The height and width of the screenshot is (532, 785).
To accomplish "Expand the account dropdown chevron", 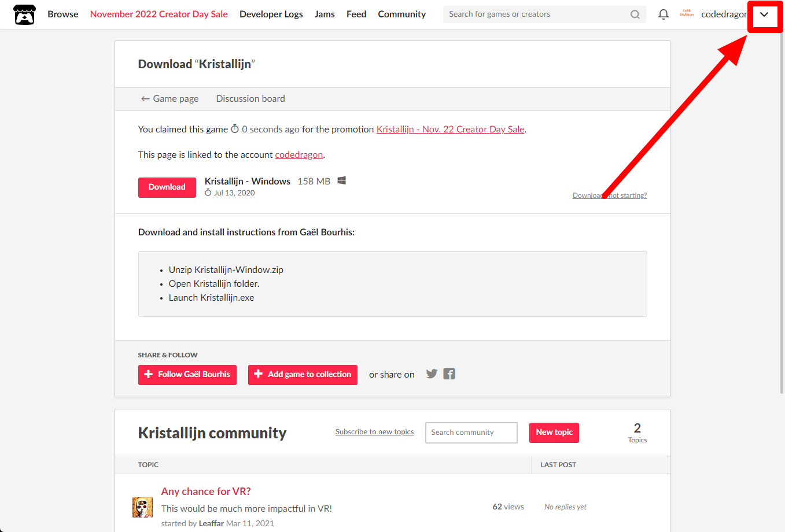I will 764,14.
